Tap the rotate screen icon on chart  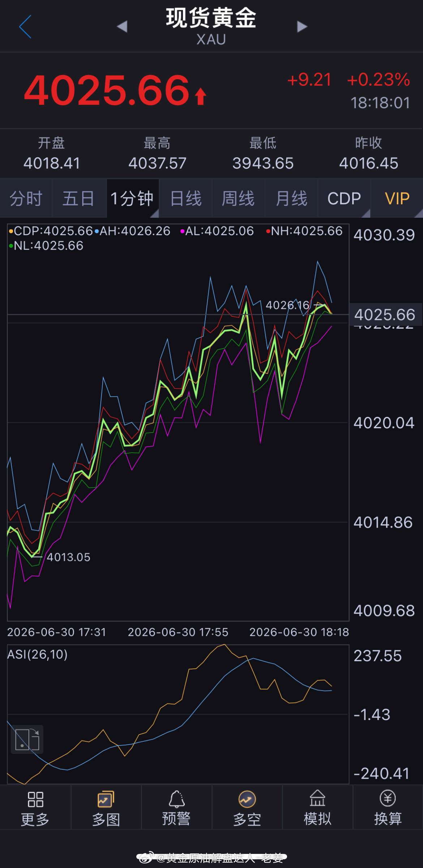click(27, 739)
